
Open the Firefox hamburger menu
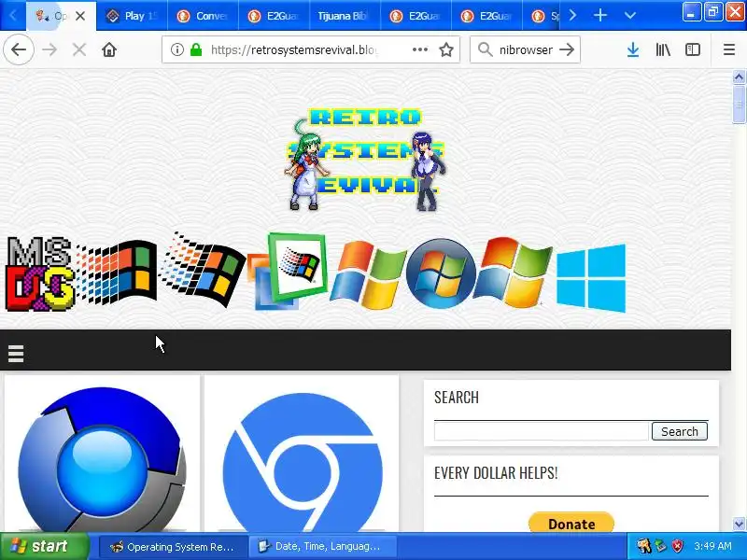coord(729,49)
